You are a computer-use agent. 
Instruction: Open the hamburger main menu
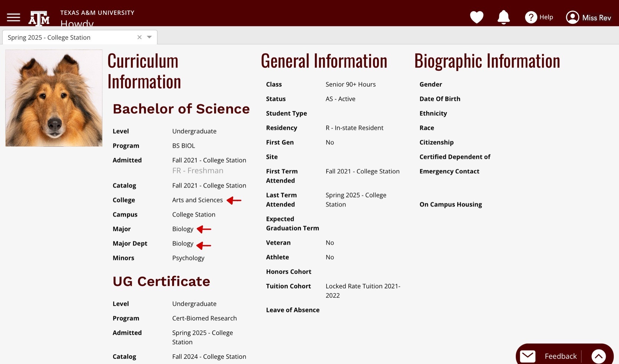tap(13, 17)
